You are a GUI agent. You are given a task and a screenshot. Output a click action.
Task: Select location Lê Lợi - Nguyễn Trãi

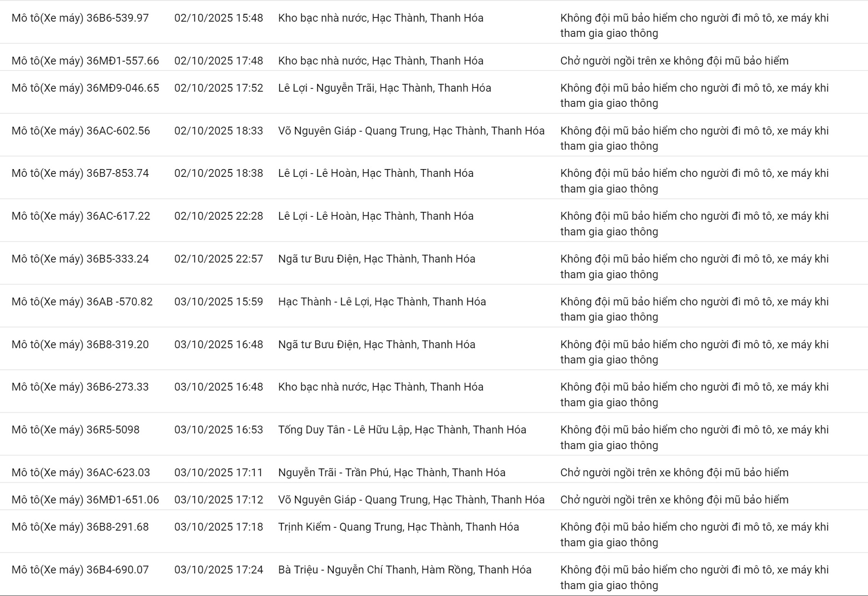384,88
